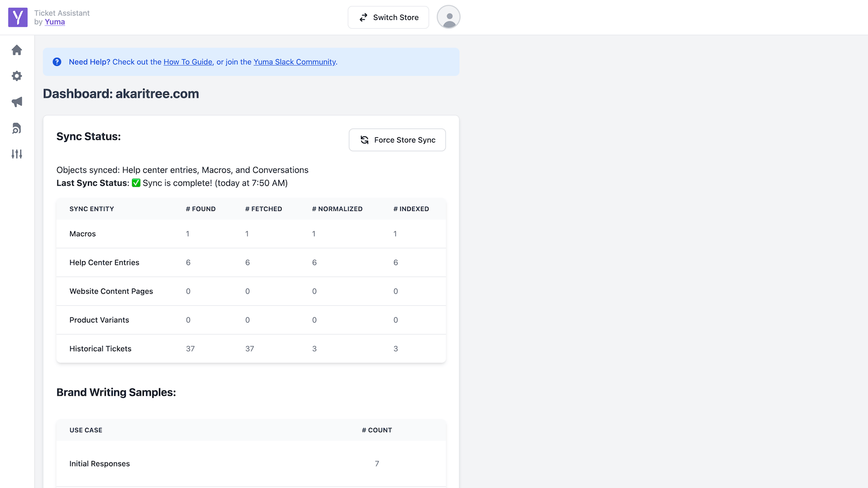Select the Help Center Entries row label
The image size is (868, 488).
click(x=104, y=262)
